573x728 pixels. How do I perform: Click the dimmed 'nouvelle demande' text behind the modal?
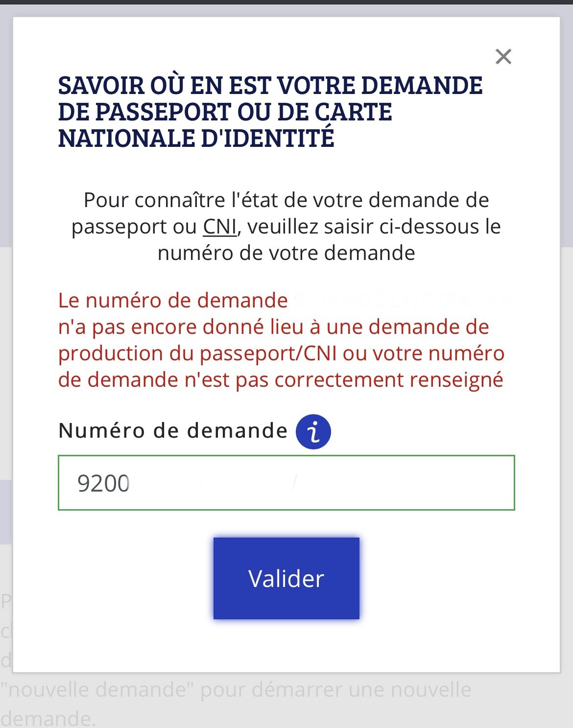[x=96, y=689]
